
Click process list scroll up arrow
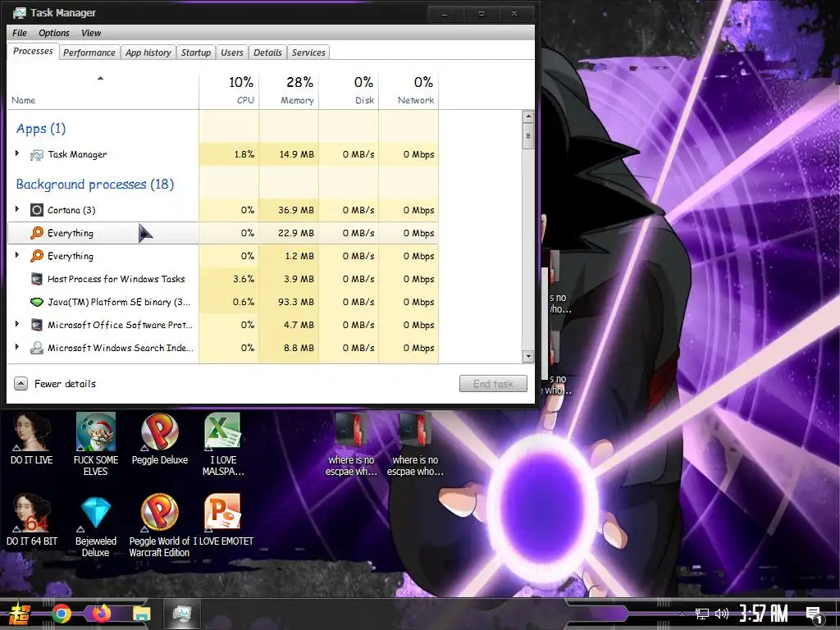pos(528,116)
